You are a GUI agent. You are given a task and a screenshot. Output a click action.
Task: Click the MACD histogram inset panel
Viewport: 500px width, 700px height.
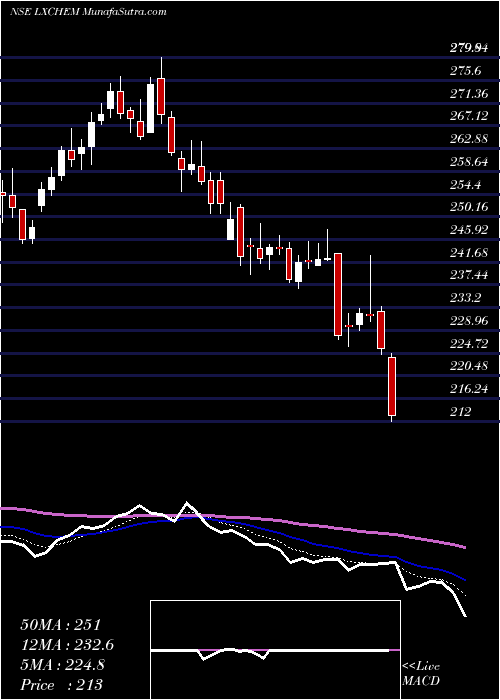275,650
